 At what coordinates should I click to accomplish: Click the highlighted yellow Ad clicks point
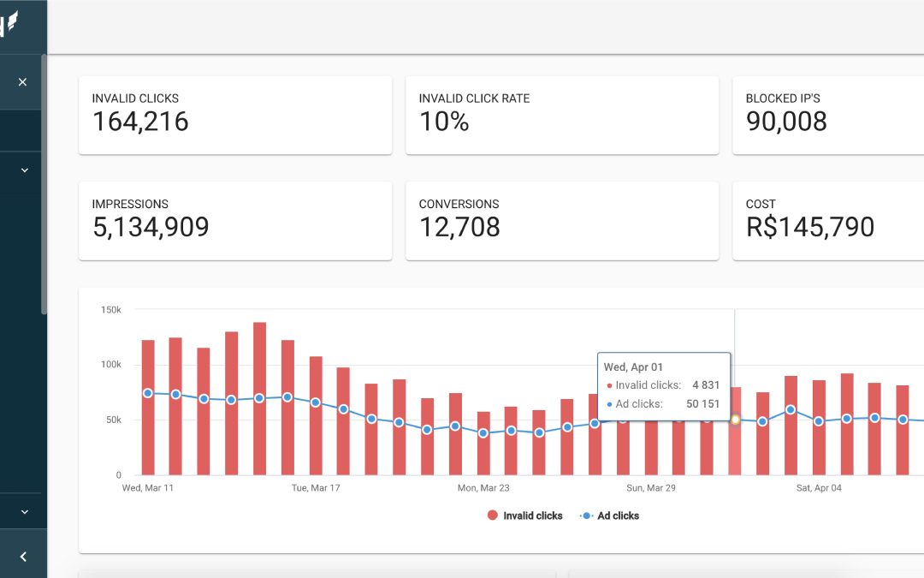pyautogui.click(x=735, y=420)
